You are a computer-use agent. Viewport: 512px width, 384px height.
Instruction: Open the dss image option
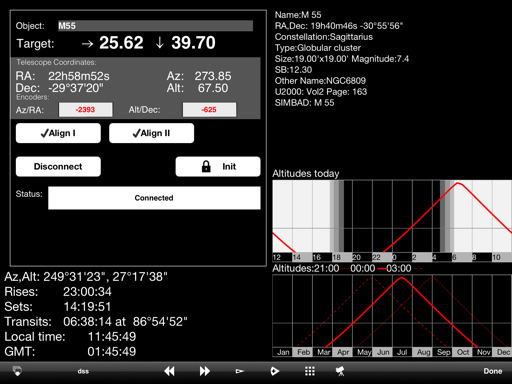click(83, 371)
